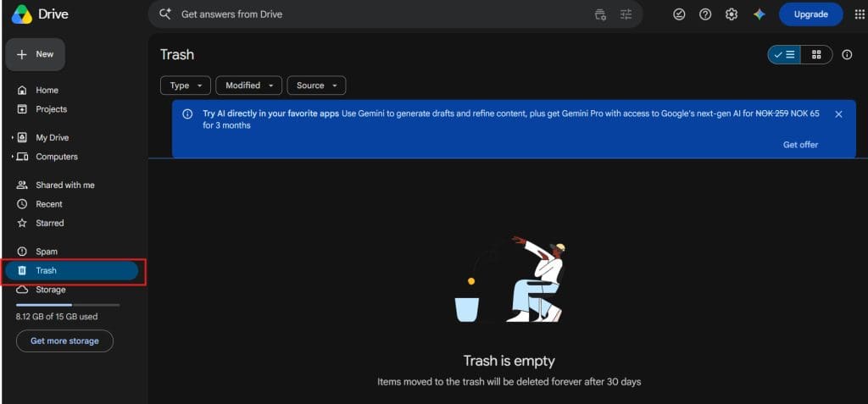The height and width of the screenshot is (404, 868).
Task: Show the view details info icon
Action: coord(847,54)
